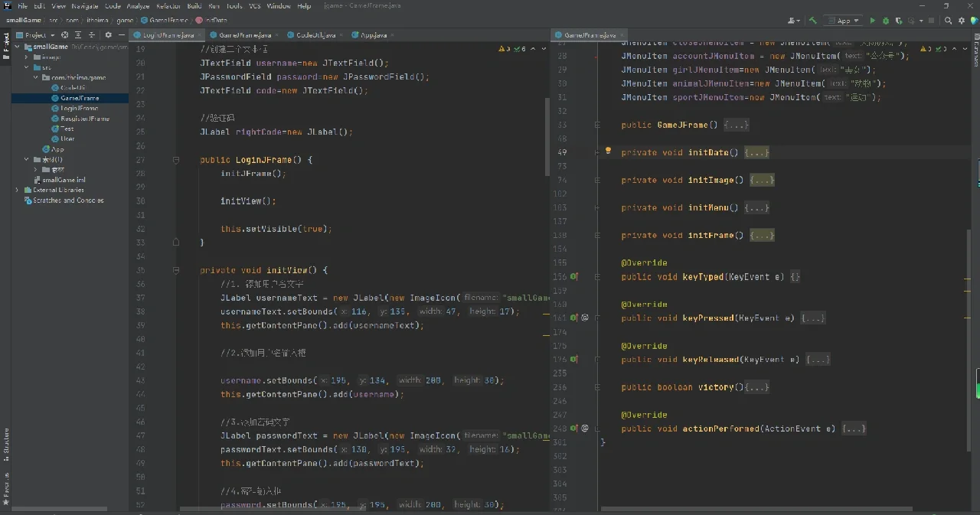980x515 pixels.
Task: Toggle Database tool window on right stripe
Action: (975, 51)
